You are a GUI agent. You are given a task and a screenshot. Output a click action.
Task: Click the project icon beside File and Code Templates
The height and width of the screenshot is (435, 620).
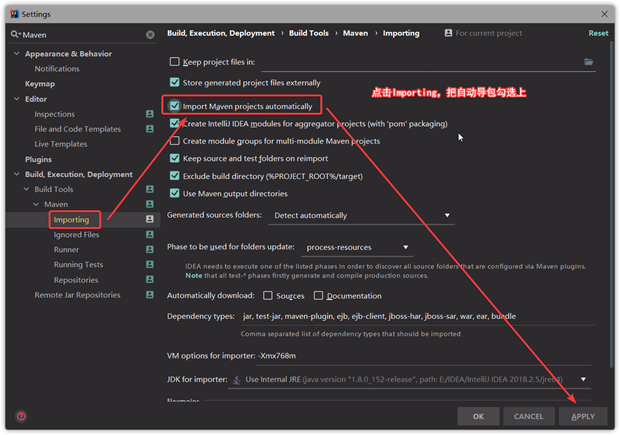(150, 129)
